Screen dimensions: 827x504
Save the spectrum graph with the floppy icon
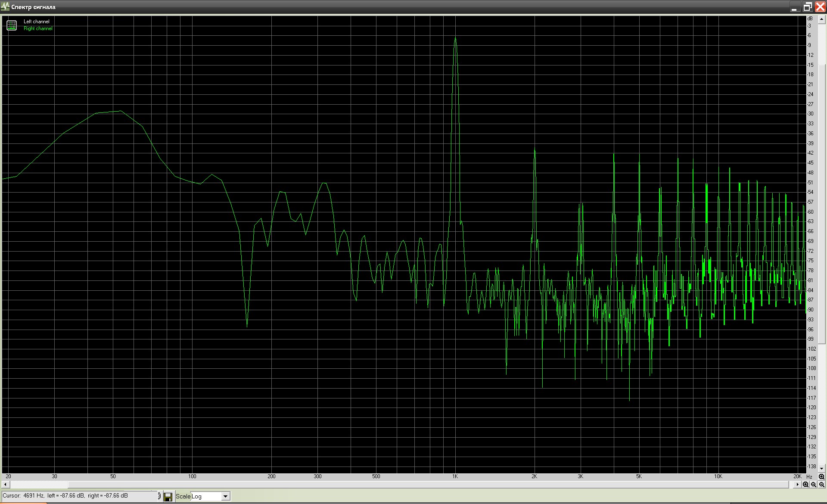(x=168, y=496)
